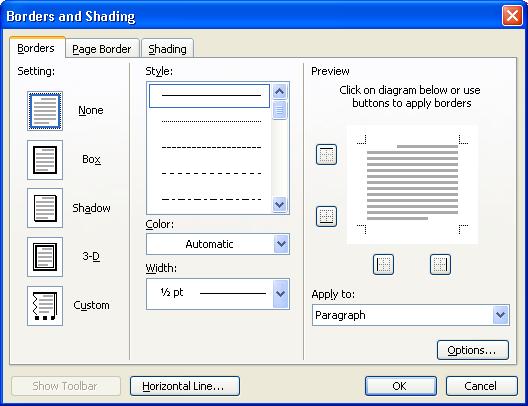This screenshot has width=528, height=406.
Task: Choose the Box border setting icon
Action: click(x=45, y=160)
